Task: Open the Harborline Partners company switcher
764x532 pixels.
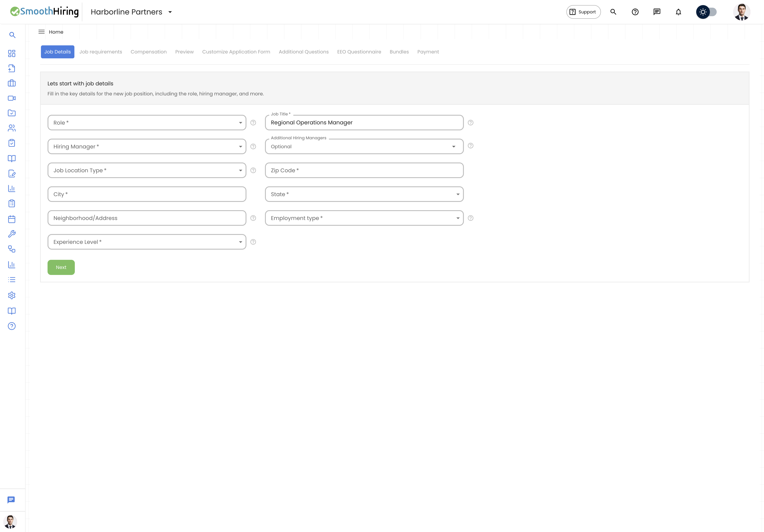Action: 132,12
